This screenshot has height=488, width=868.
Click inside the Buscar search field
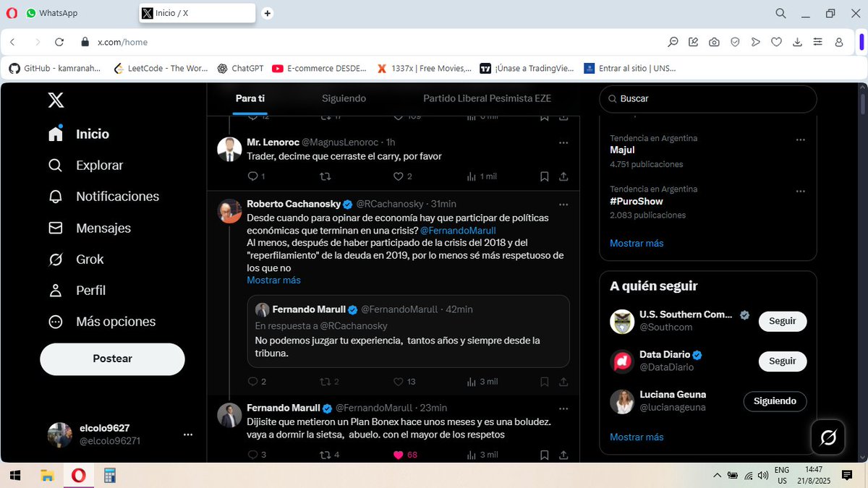tap(707, 98)
